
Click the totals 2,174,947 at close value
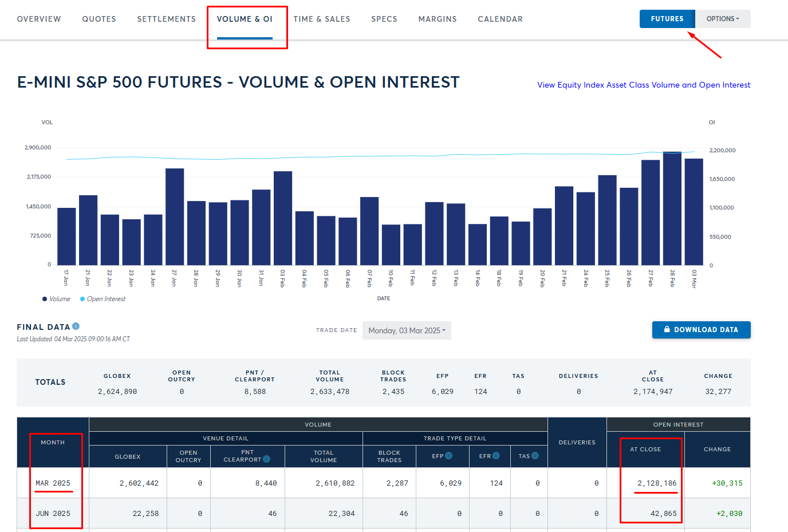click(653, 392)
